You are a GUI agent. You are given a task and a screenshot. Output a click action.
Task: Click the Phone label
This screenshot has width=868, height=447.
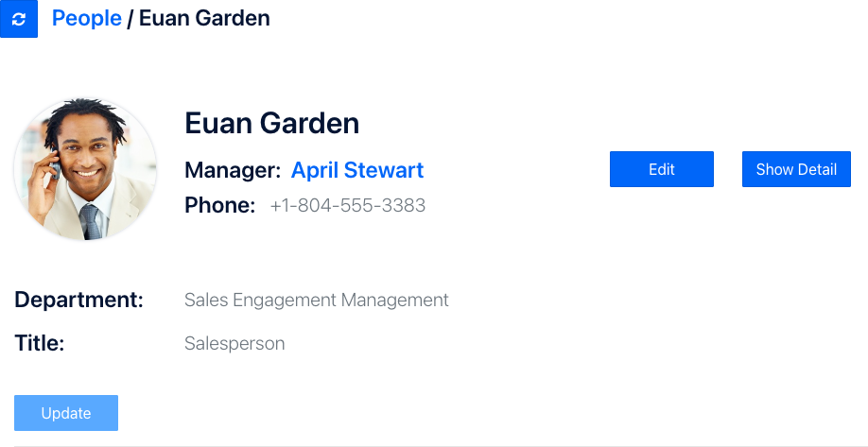tap(219, 205)
